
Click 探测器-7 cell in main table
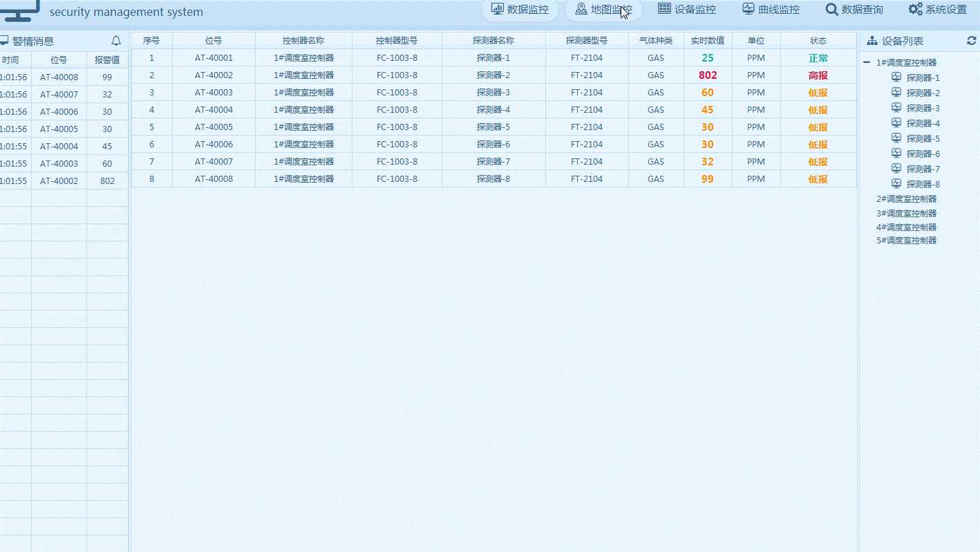tap(493, 162)
